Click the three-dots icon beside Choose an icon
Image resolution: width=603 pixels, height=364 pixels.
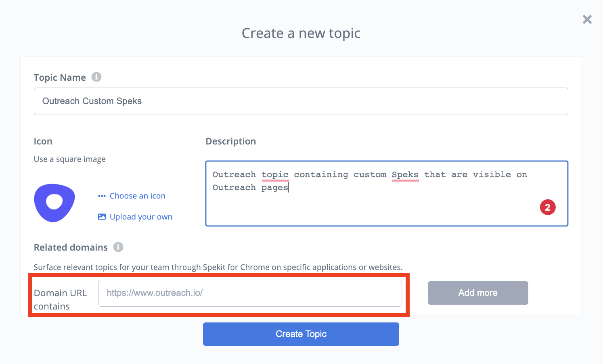coord(102,196)
